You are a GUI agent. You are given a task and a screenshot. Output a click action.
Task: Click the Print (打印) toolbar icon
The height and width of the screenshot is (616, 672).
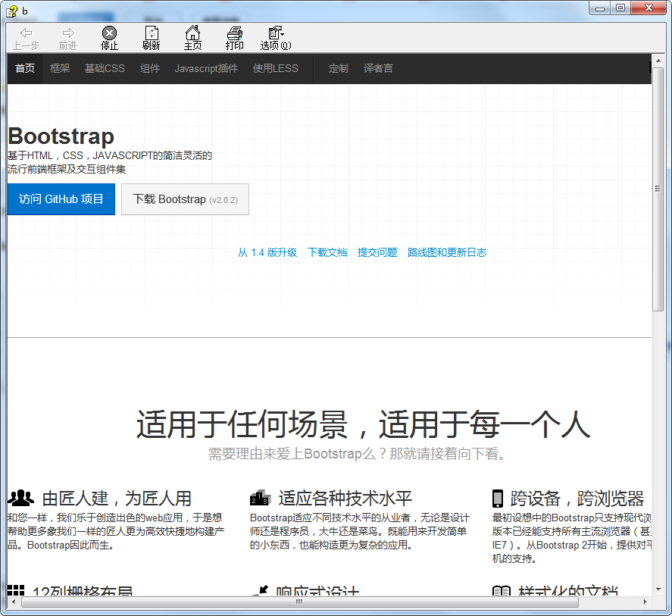(235, 33)
